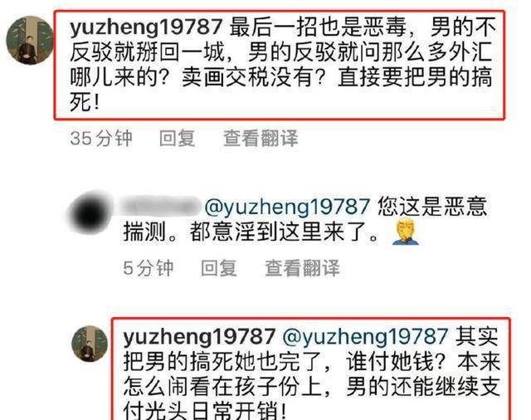Screen dimensions: 531x420
Task: Tap 回复 next to 35分钟
Action: coord(177,138)
